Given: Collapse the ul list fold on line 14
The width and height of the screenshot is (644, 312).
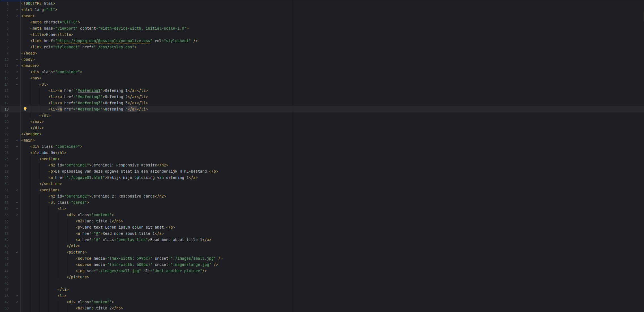Looking at the screenshot, I should click(17, 84).
